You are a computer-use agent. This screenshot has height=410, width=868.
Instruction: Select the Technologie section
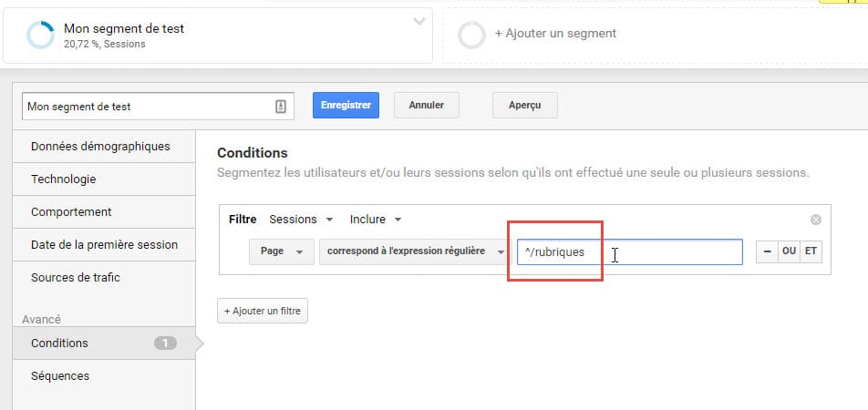[104, 179]
